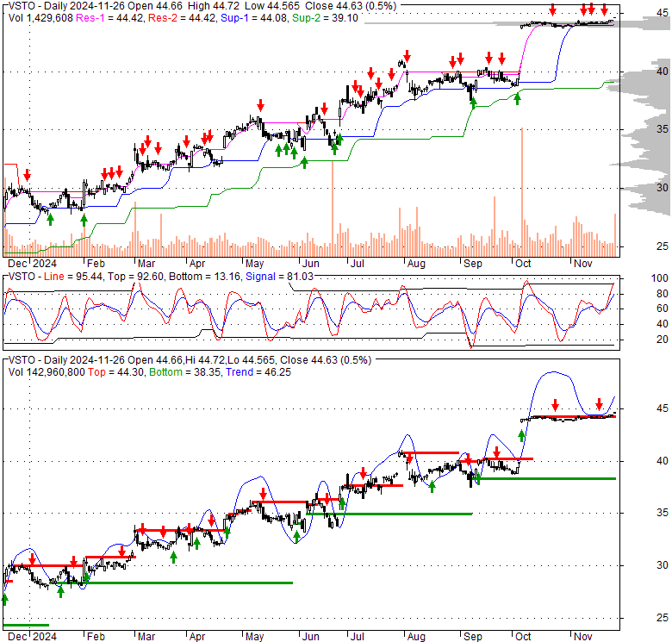Click the 60 level on oscillator axis
The height and width of the screenshot is (642, 672).
point(663,309)
